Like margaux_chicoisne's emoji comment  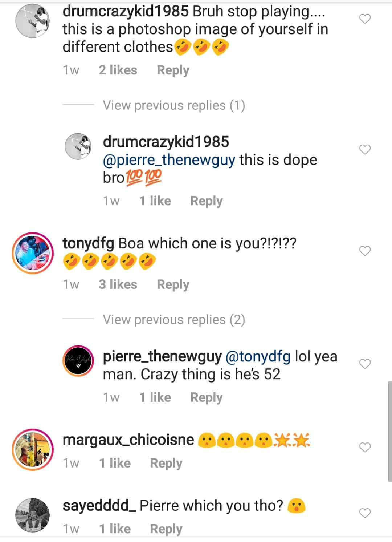coord(365,447)
